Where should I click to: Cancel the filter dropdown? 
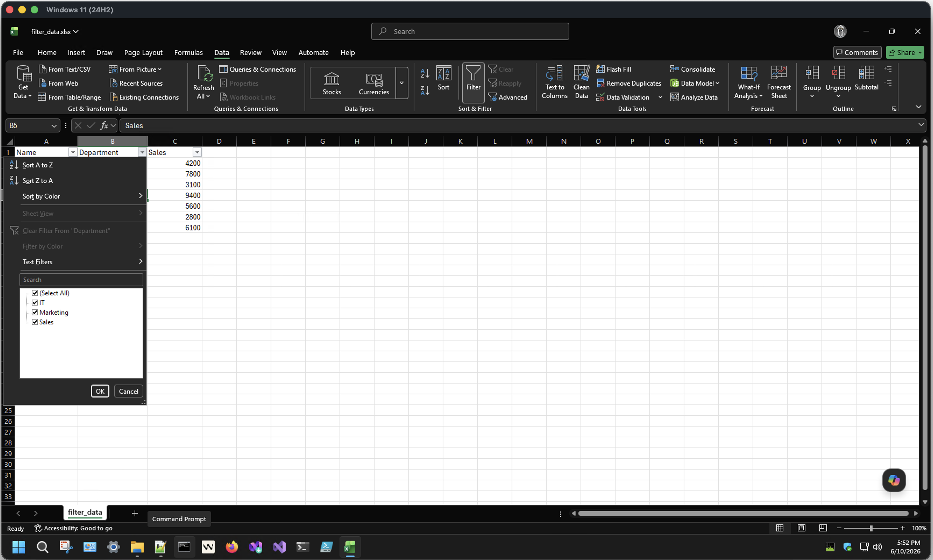click(x=128, y=391)
